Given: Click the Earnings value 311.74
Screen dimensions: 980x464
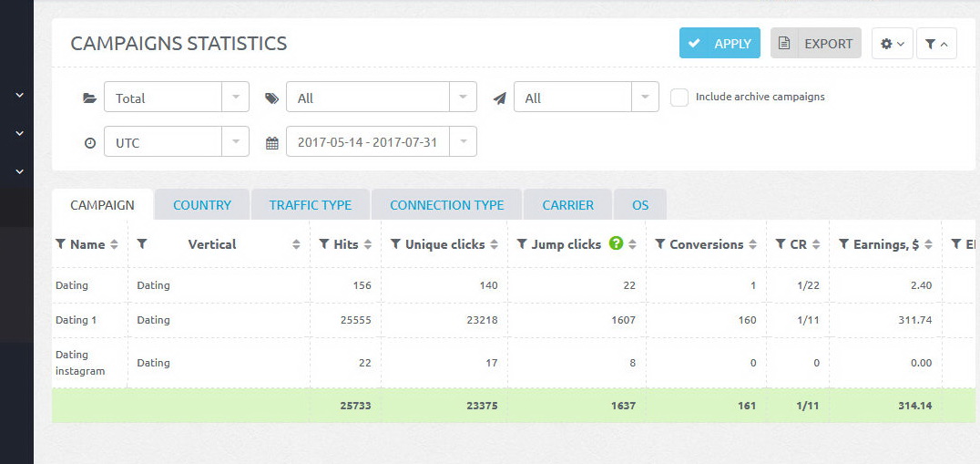Looking at the screenshot, I should point(914,320).
